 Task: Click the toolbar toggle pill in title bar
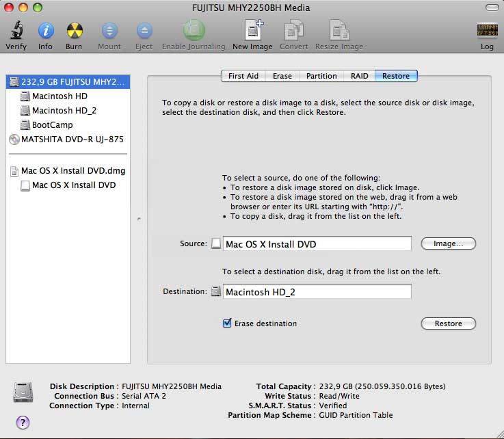pos(492,8)
